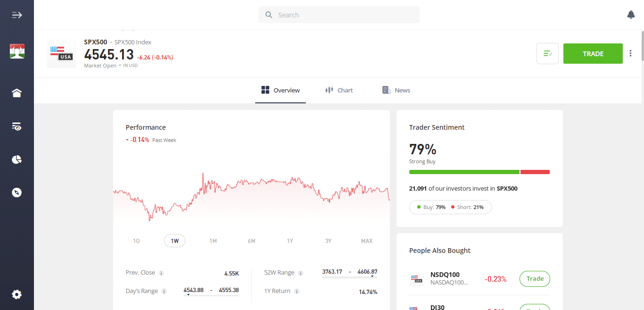Image resolution: width=644 pixels, height=310 pixels.
Task: Open the Watchlist eye icon in sidebar
Action: (x=17, y=126)
